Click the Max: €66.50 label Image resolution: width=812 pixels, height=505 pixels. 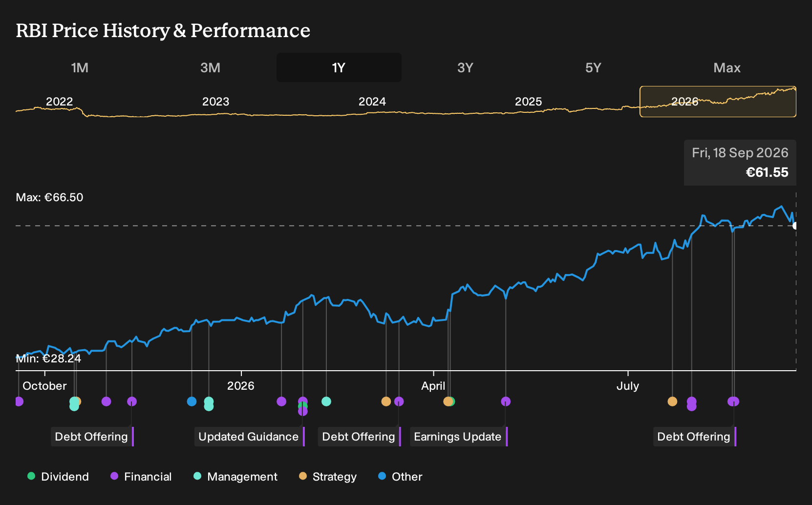coord(49,197)
